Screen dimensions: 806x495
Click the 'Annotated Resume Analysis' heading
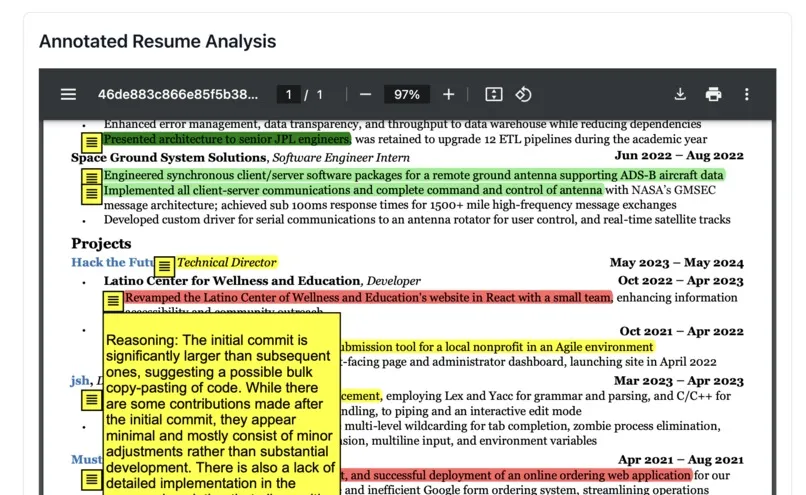[x=157, y=41]
